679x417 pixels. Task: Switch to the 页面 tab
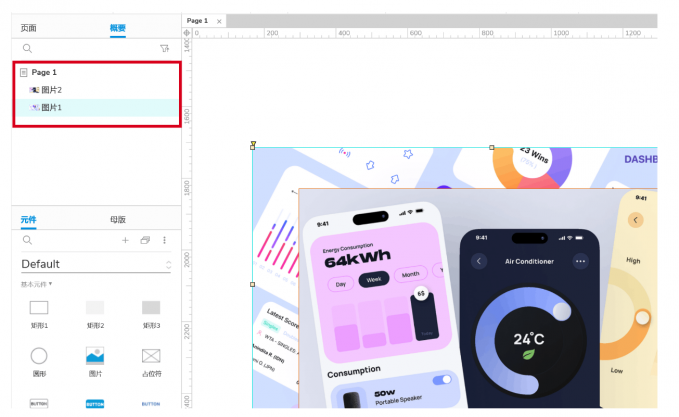click(x=29, y=28)
